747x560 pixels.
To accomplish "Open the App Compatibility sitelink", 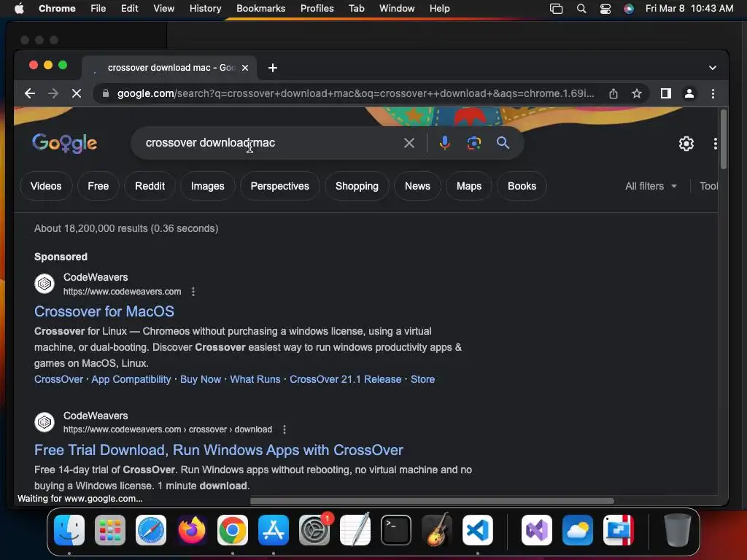I will 131,379.
